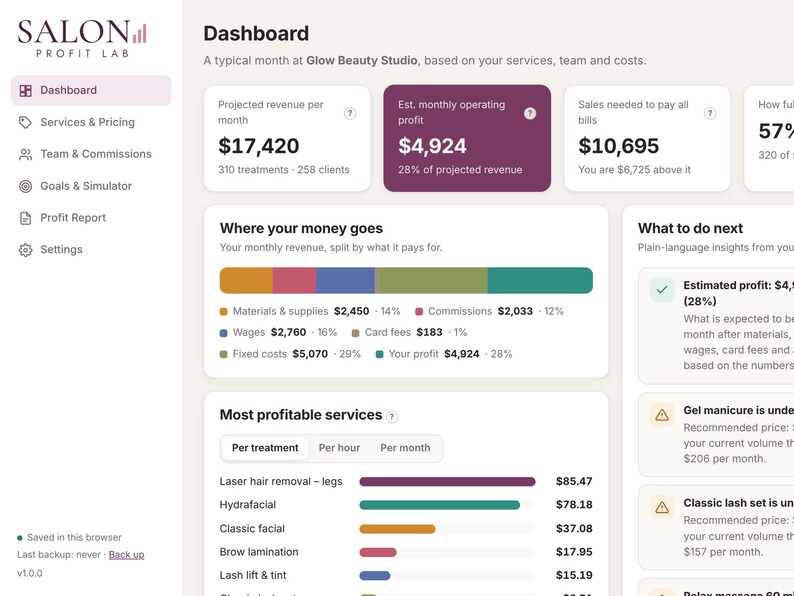Open help tooltip for Est. monthly operating profit

[530, 113]
